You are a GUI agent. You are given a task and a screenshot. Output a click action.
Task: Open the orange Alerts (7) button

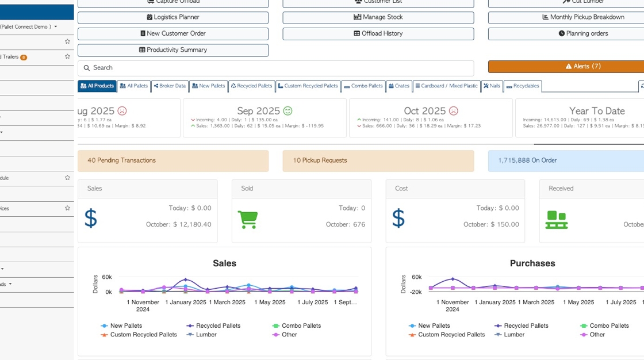[x=583, y=66]
